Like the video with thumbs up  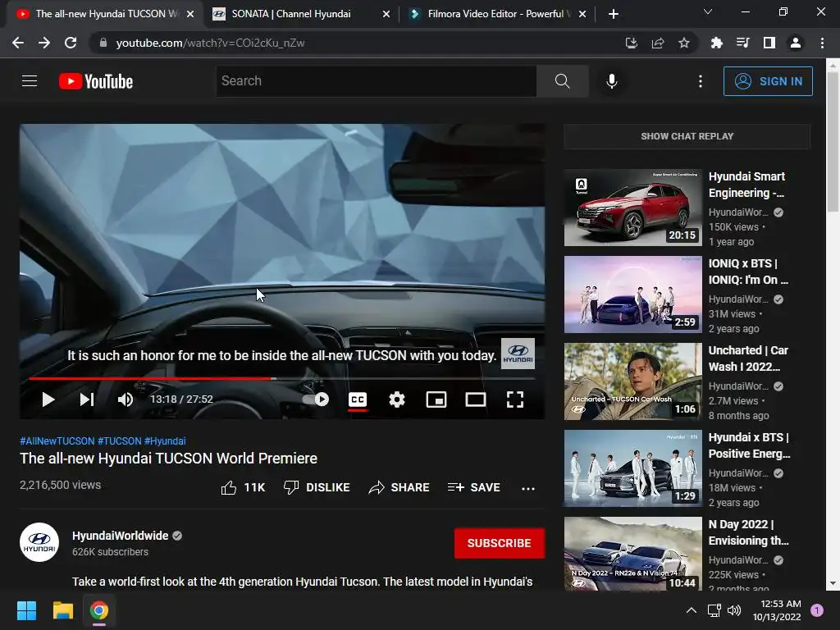[x=243, y=487]
